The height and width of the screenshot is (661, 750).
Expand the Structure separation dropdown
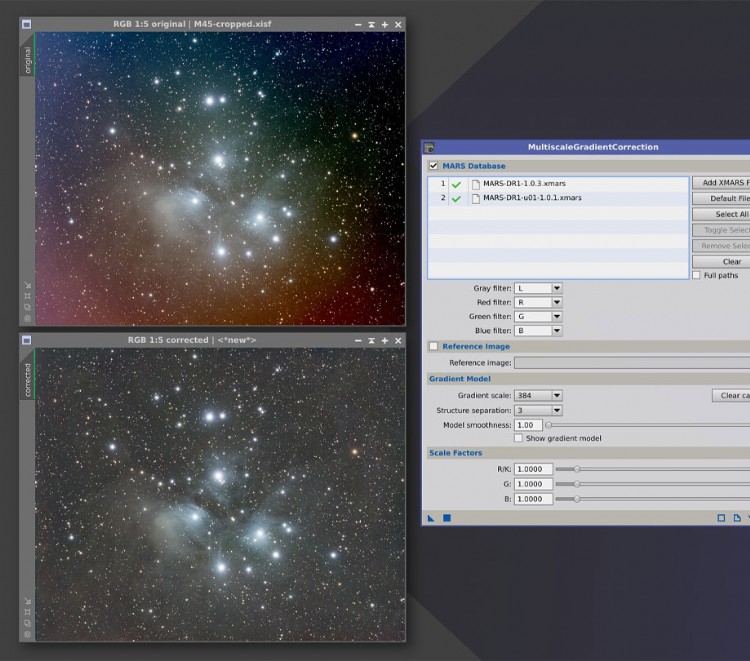(538, 410)
